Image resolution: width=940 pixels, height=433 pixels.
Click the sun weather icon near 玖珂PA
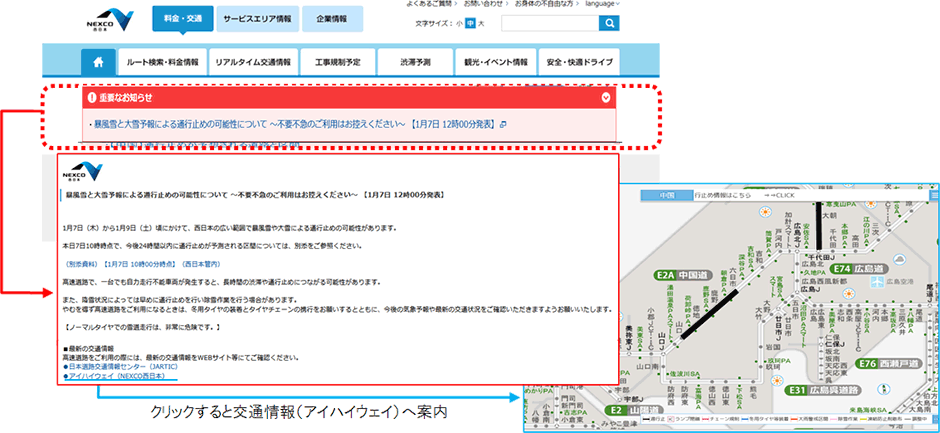pos(777,380)
